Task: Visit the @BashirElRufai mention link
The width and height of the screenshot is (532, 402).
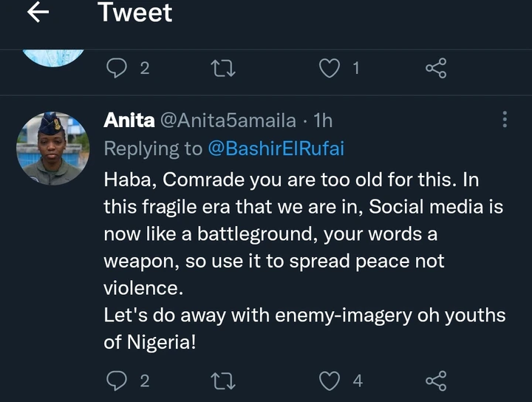Action: tap(276, 149)
